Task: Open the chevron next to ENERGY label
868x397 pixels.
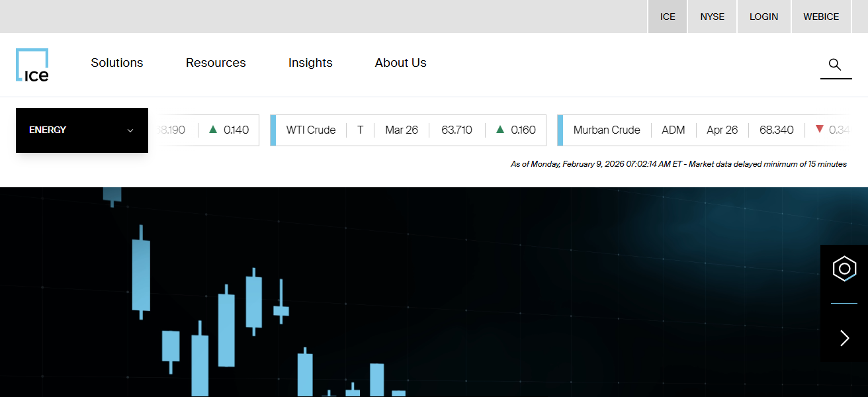Action: click(130, 130)
